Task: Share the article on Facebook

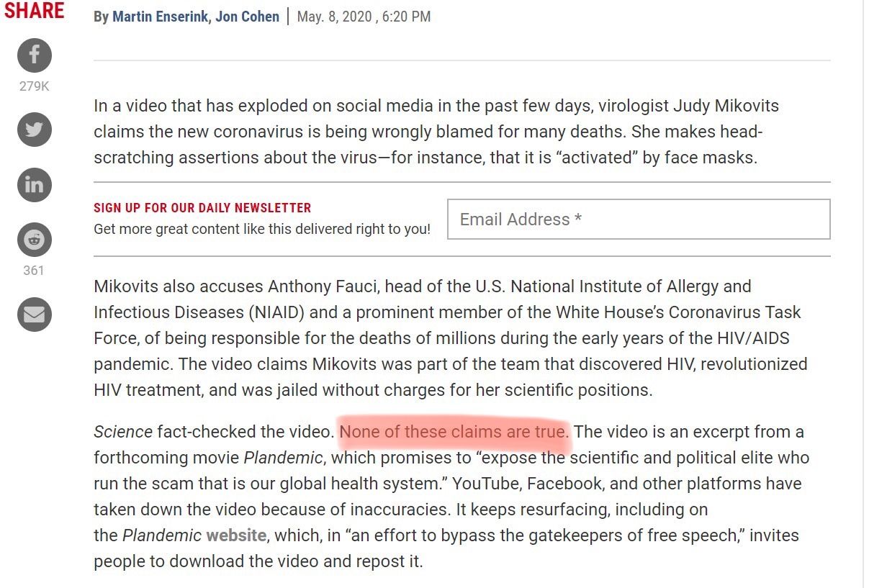Action: [35, 55]
